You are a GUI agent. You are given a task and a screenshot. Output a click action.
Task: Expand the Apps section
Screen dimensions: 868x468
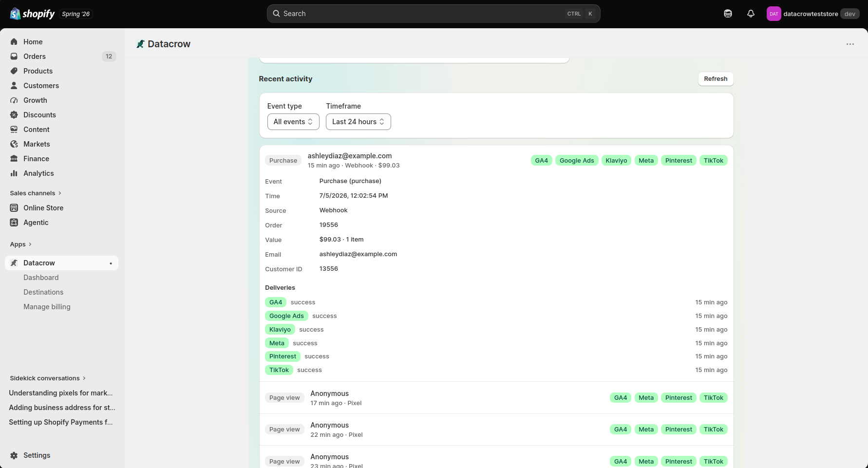click(x=21, y=244)
